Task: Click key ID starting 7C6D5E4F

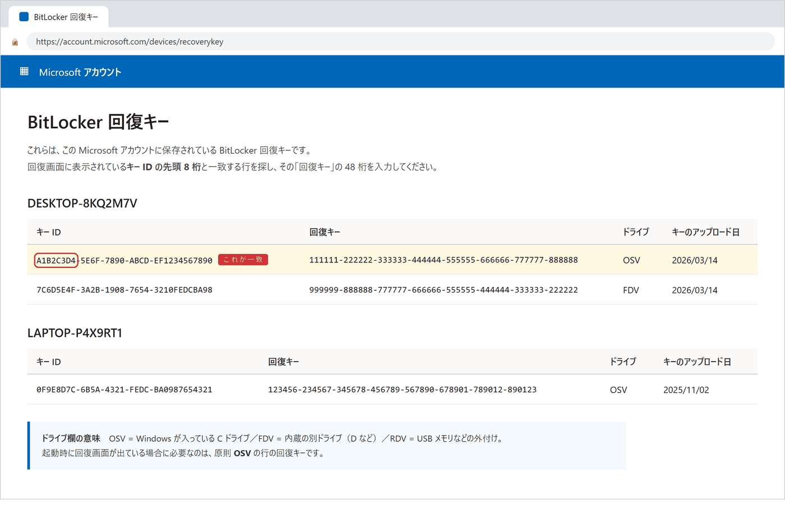Action: (x=124, y=290)
